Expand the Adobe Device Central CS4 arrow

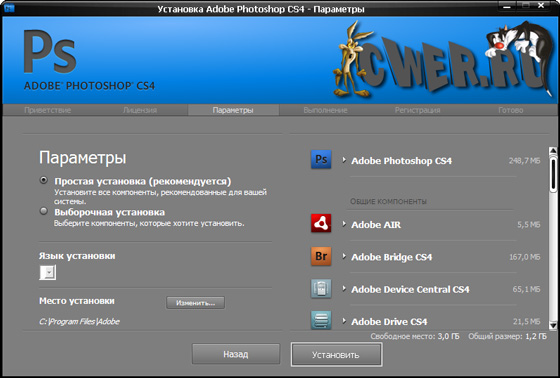344,288
